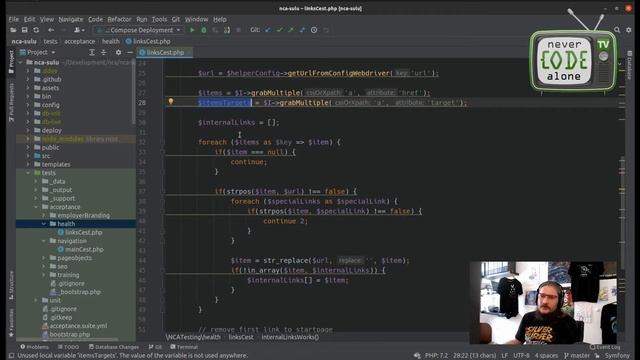Click the editor right-hand scrollbar marker stripe
The image size is (640, 360).
(622, 196)
